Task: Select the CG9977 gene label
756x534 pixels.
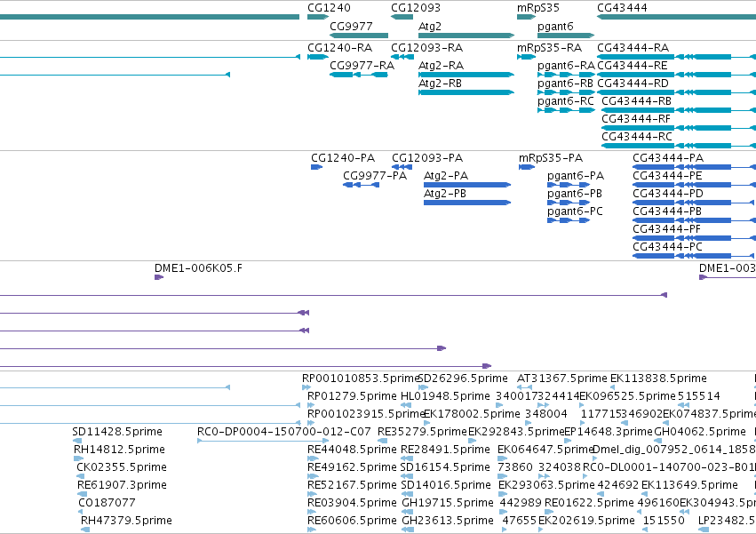Action: tap(351, 26)
